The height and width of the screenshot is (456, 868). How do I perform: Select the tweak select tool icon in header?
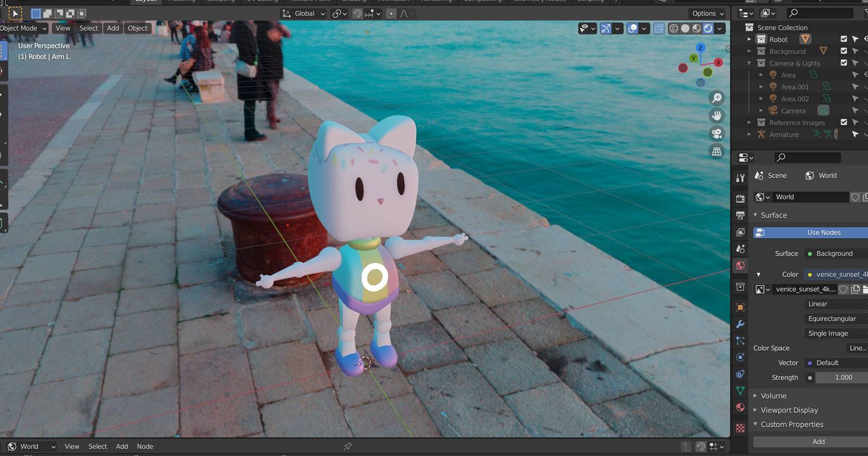point(15,14)
